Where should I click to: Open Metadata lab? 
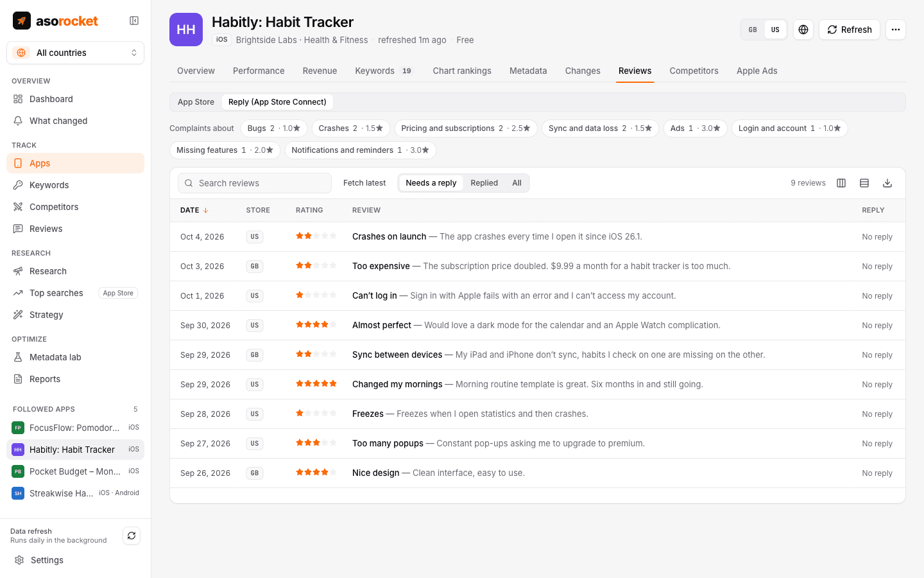tap(75, 357)
